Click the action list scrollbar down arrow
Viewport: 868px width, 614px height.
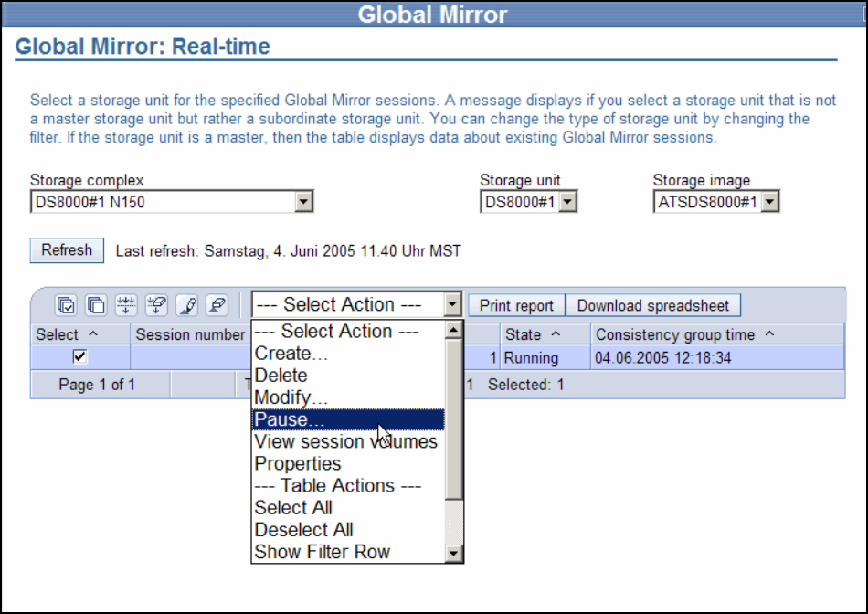pyautogui.click(x=453, y=552)
